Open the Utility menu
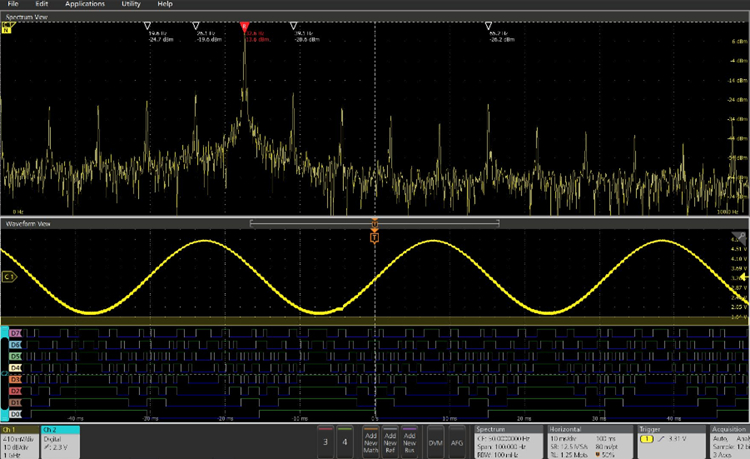The width and height of the screenshot is (750, 459). click(130, 5)
